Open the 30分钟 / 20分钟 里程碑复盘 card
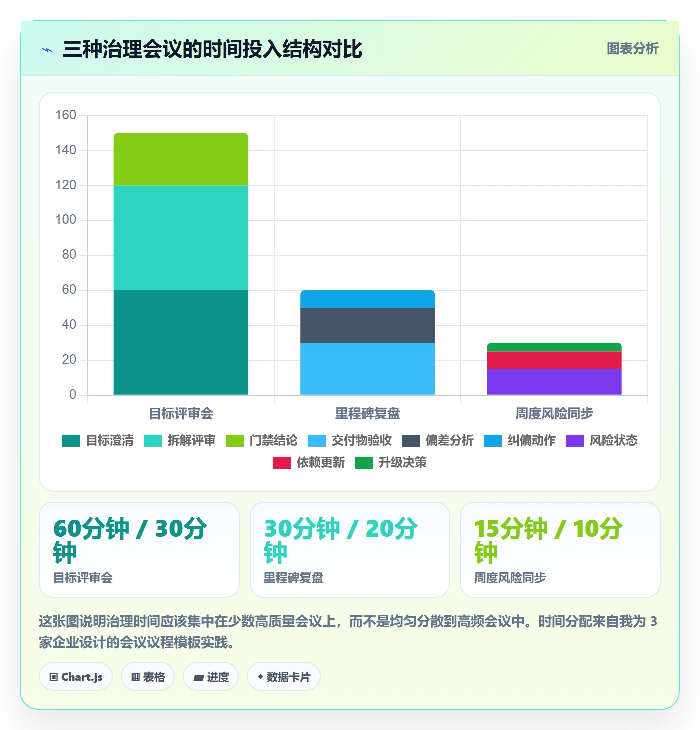This screenshot has width=700, height=730. (350, 550)
